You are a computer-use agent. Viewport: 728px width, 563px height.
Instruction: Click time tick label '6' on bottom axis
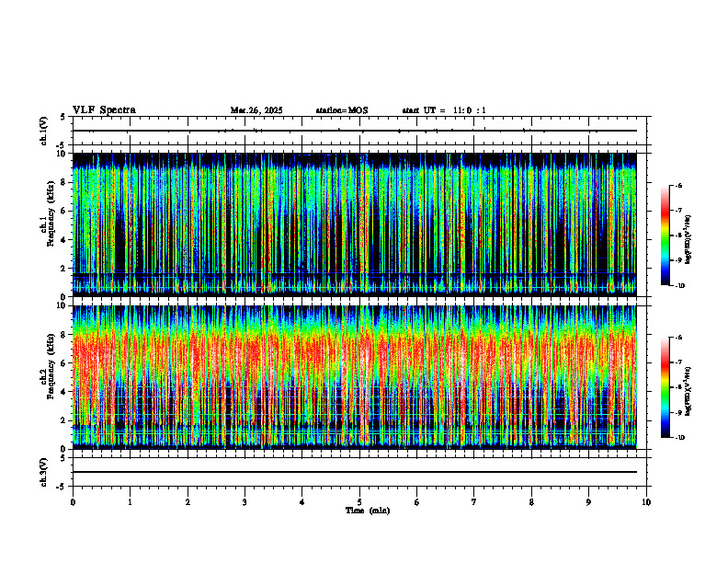417,502
